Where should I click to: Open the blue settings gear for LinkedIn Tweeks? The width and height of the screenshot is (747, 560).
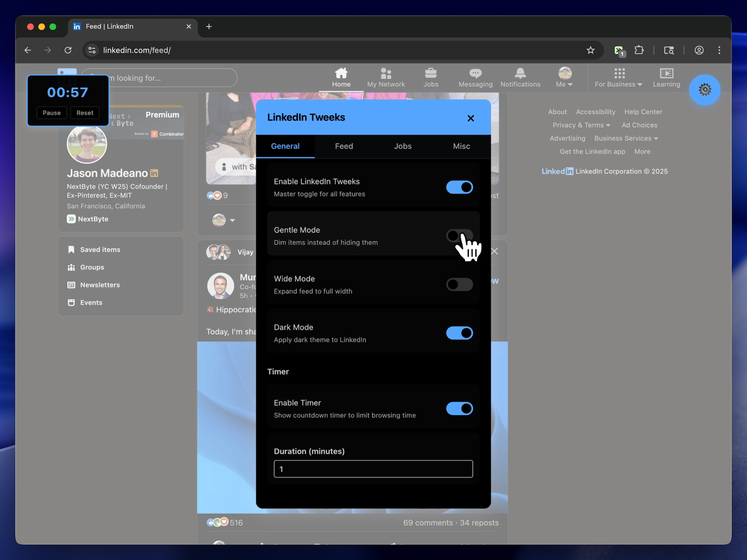coord(704,90)
